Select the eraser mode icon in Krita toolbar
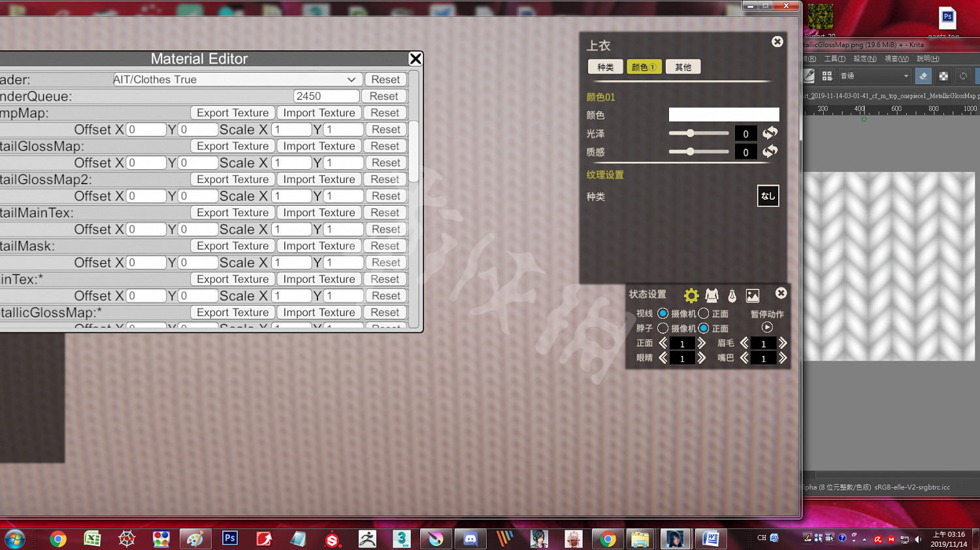 pos(923,76)
